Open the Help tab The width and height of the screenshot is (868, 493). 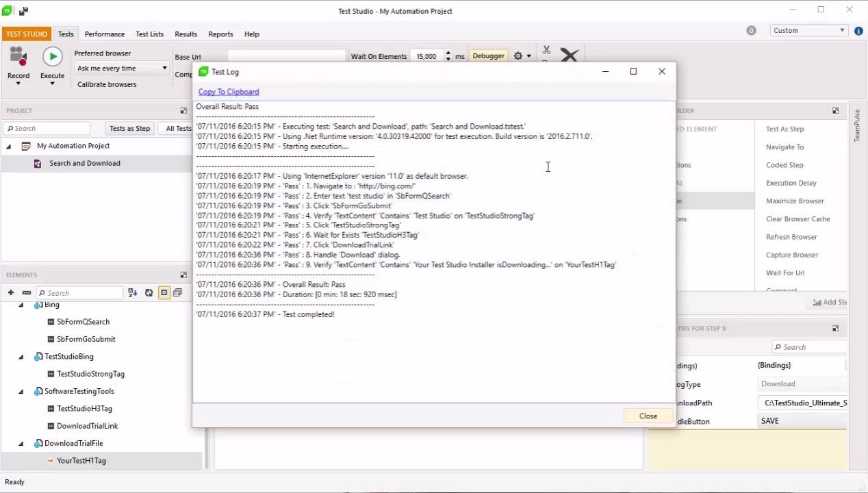coord(252,34)
